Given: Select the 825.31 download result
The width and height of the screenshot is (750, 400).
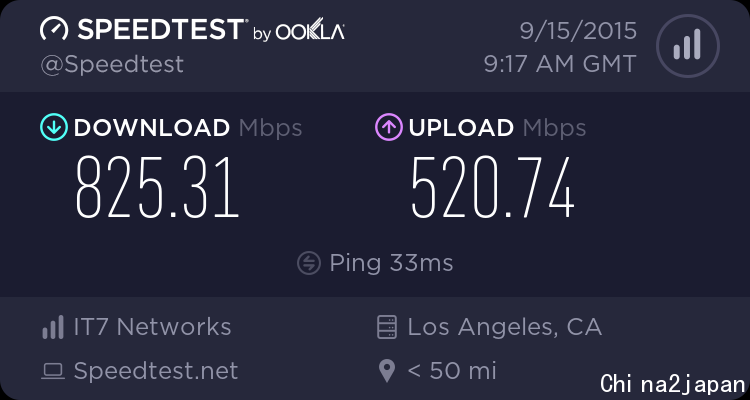Looking at the screenshot, I should coord(157,188).
